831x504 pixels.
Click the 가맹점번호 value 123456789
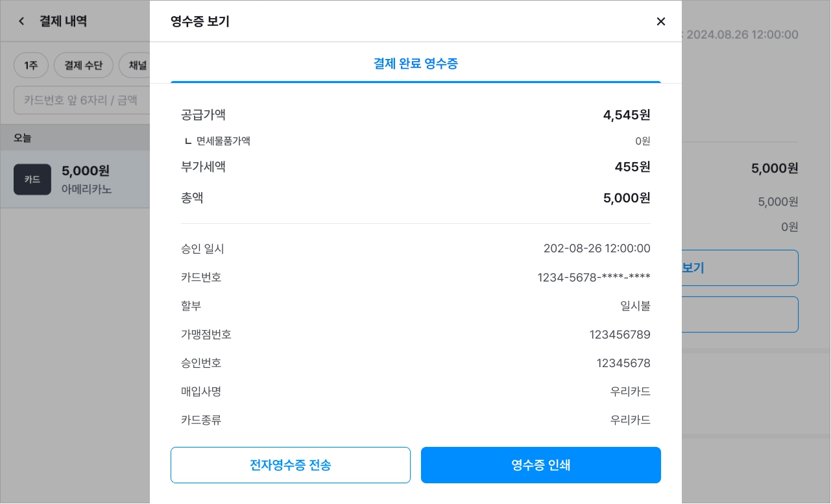click(x=620, y=335)
